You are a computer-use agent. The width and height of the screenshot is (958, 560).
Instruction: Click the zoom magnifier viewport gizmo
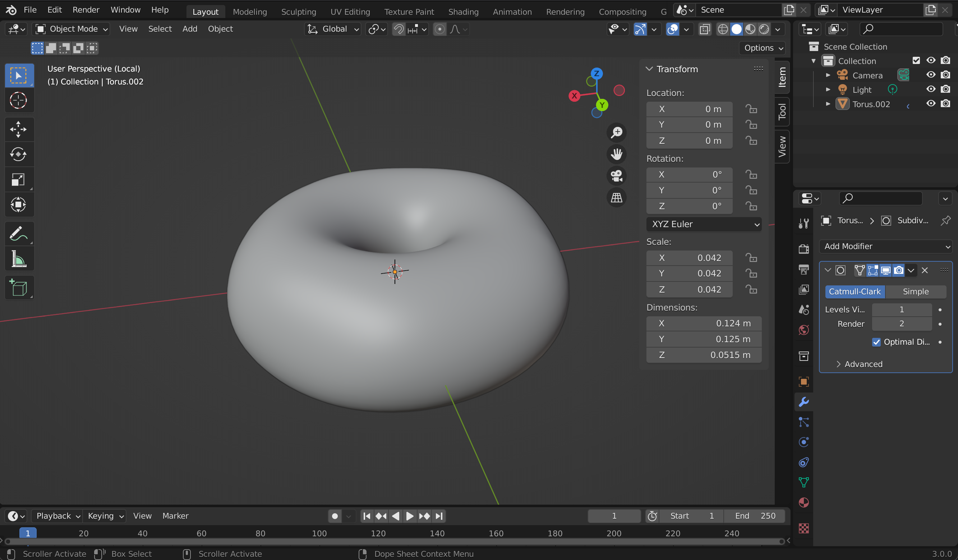click(617, 132)
